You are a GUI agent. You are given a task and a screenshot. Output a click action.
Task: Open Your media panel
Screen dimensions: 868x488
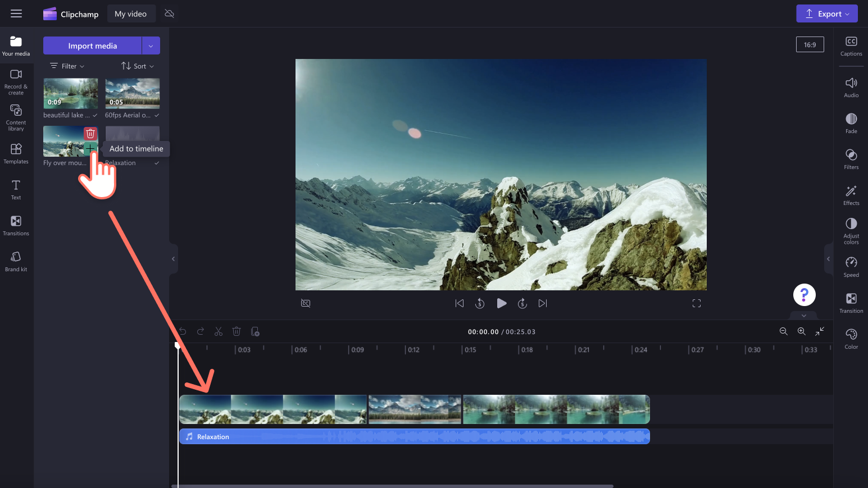click(x=16, y=46)
